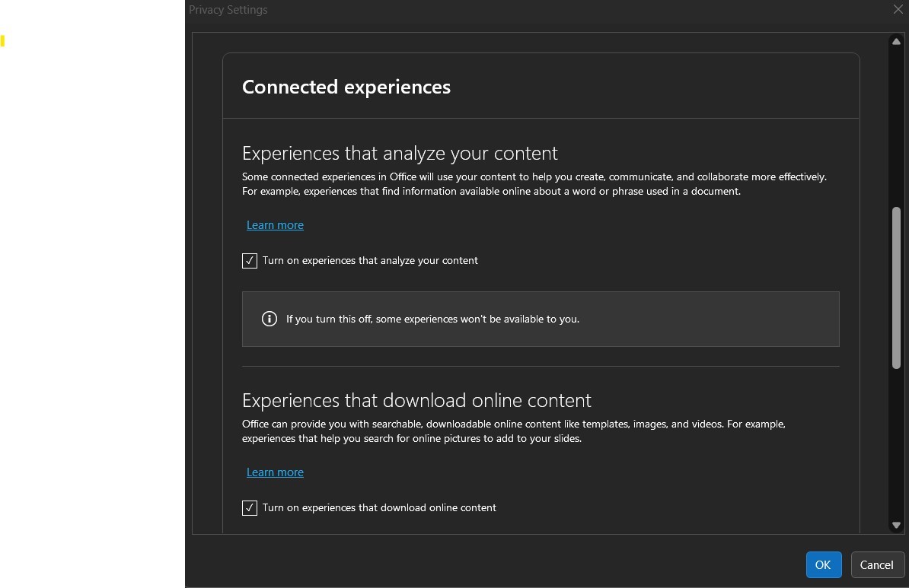Click the paragraph starting 'Office can provide'
The height and width of the screenshot is (588, 909).
(513, 431)
